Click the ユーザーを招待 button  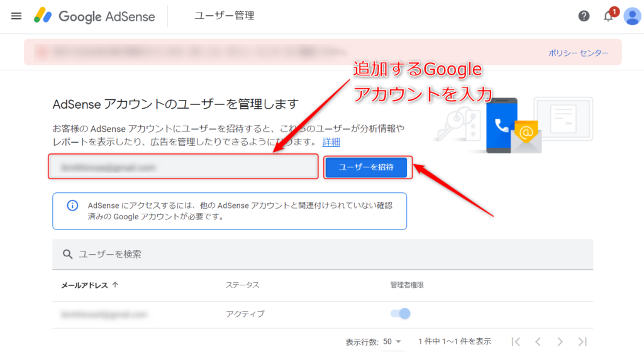[x=366, y=167]
